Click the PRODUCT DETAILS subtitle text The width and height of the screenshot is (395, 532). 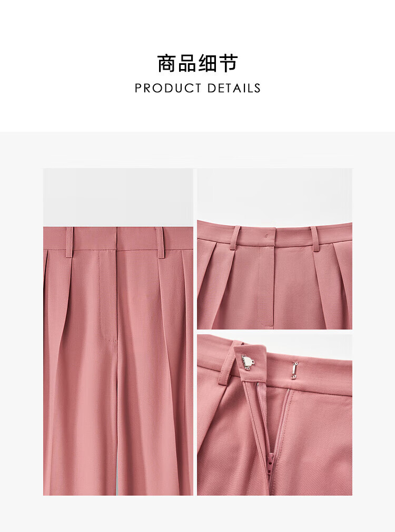coord(197,88)
